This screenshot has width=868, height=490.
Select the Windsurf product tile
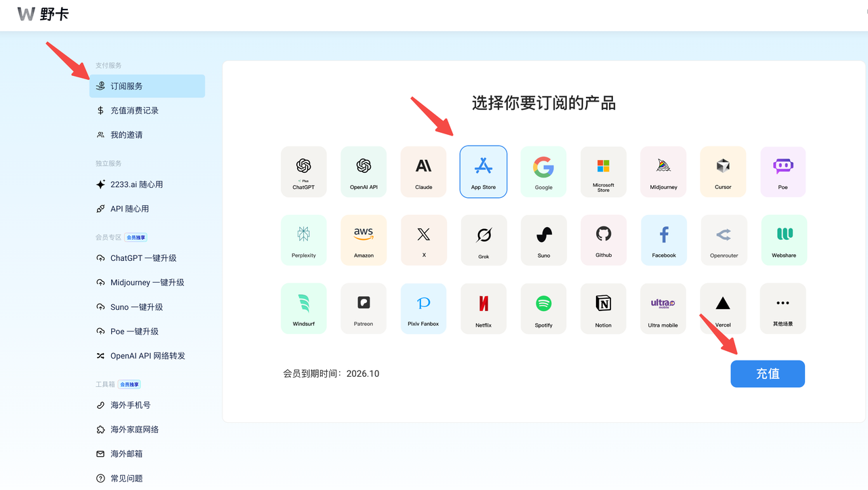[304, 308]
